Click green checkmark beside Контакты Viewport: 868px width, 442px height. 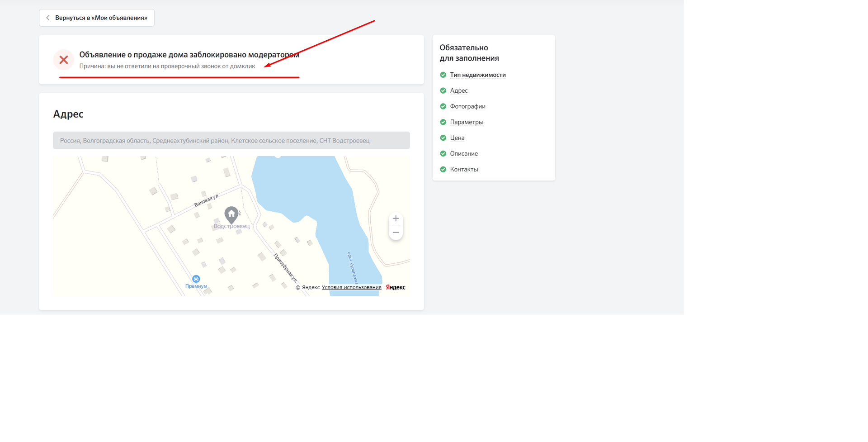443,169
